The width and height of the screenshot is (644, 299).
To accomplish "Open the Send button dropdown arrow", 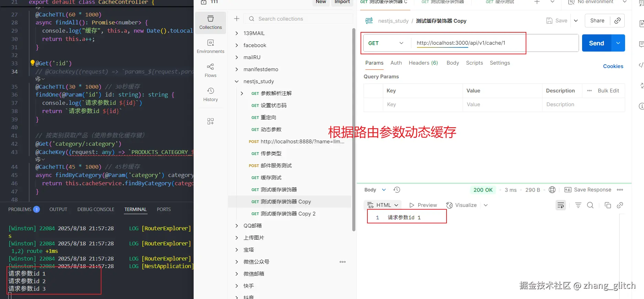I will point(618,43).
